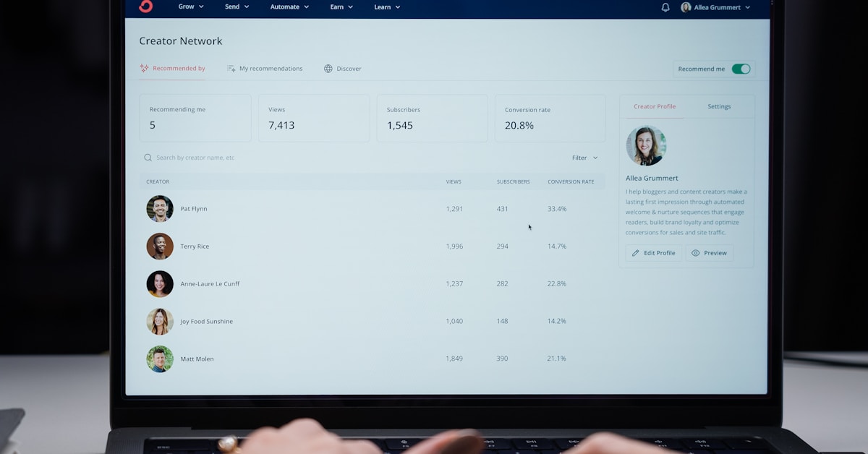Click the Views stat card
The width and height of the screenshot is (868, 454).
tap(313, 118)
